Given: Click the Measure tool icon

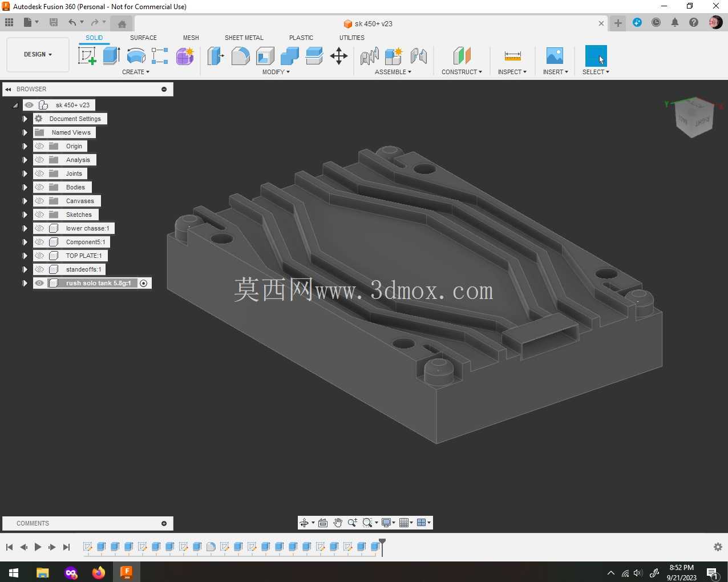Looking at the screenshot, I should point(512,56).
